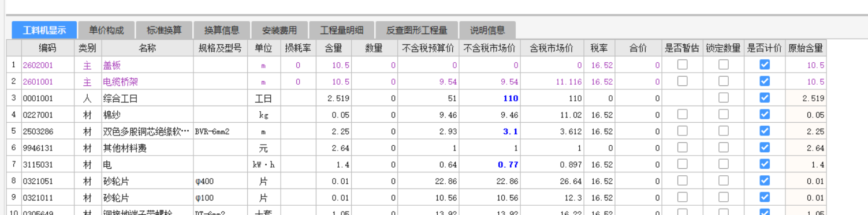Select the 标准换算 tab
Image resolution: width=868 pixels, height=215 pixels.
click(x=164, y=30)
